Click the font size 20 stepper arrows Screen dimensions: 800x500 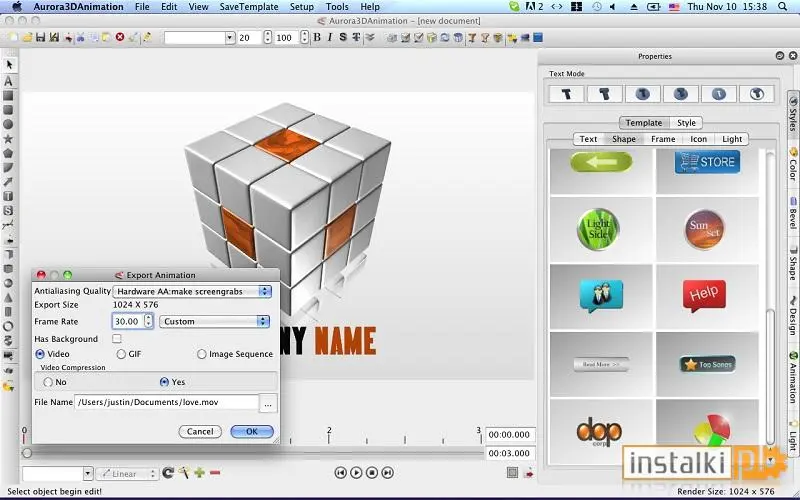click(x=268, y=37)
